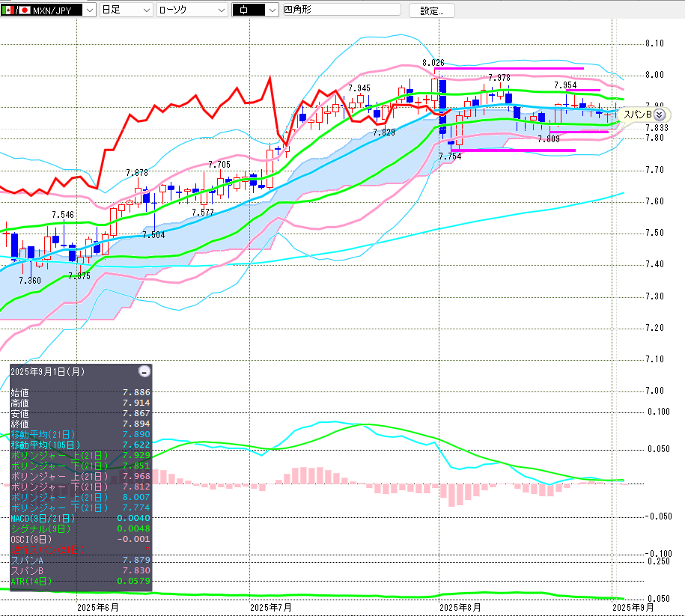685x616 pixels.
Task: Click the 四角形 shape field
Action: (341, 10)
